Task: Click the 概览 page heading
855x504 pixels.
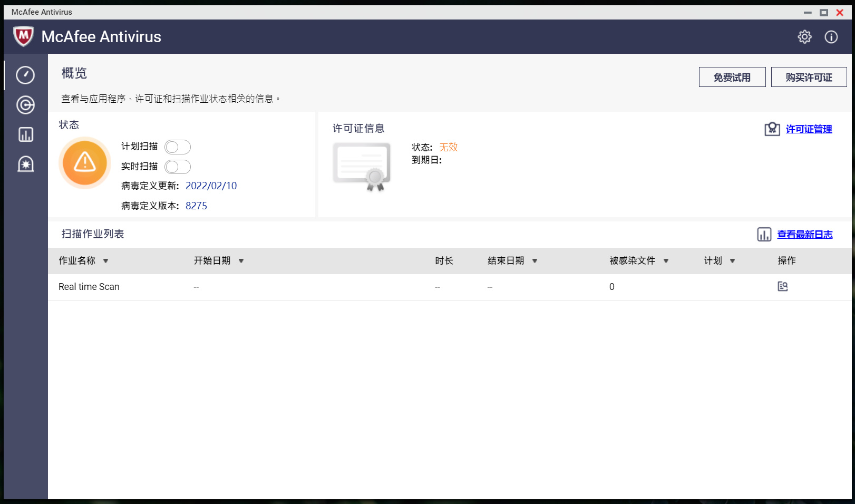Action: [x=74, y=73]
